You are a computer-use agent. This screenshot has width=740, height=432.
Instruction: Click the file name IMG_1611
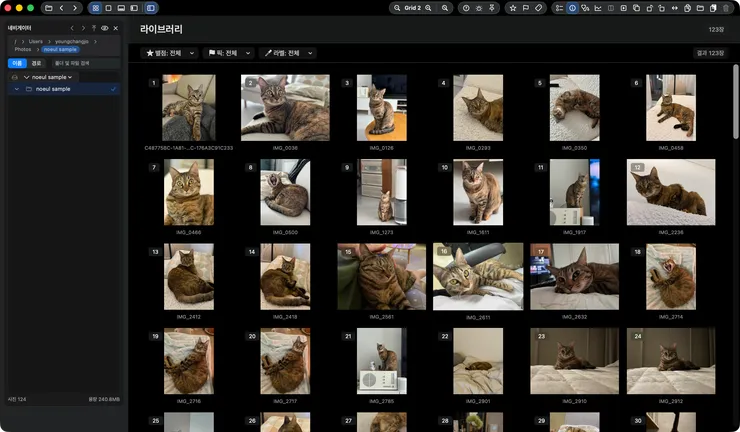pos(478,232)
